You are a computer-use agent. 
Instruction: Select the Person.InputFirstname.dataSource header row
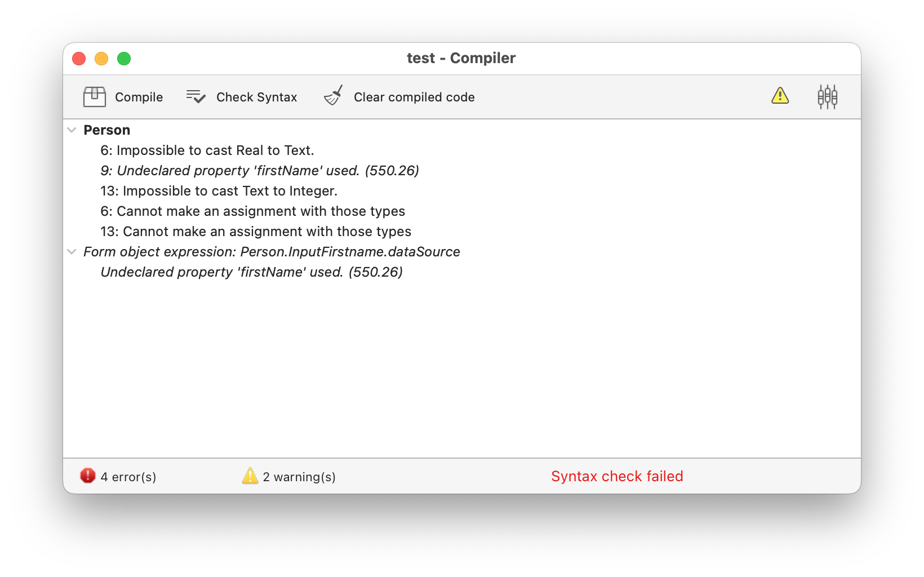[272, 252]
